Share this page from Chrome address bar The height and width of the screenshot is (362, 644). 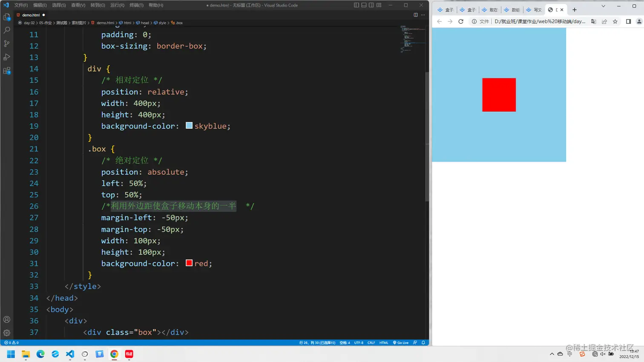[x=604, y=21]
